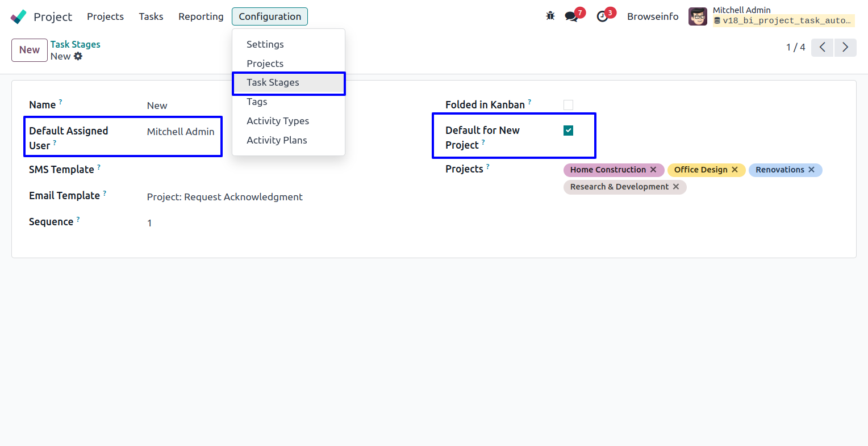The height and width of the screenshot is (446, 868).
Task: Open the Reporting menu
Action: pos(201,16)
